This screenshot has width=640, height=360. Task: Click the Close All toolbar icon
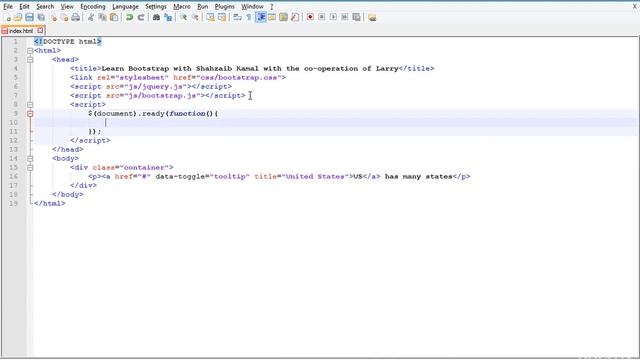tap(64, 17)
